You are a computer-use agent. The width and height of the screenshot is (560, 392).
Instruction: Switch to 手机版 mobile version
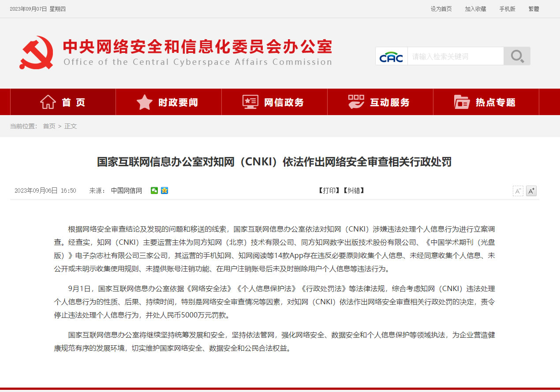[x=507, y=9]
